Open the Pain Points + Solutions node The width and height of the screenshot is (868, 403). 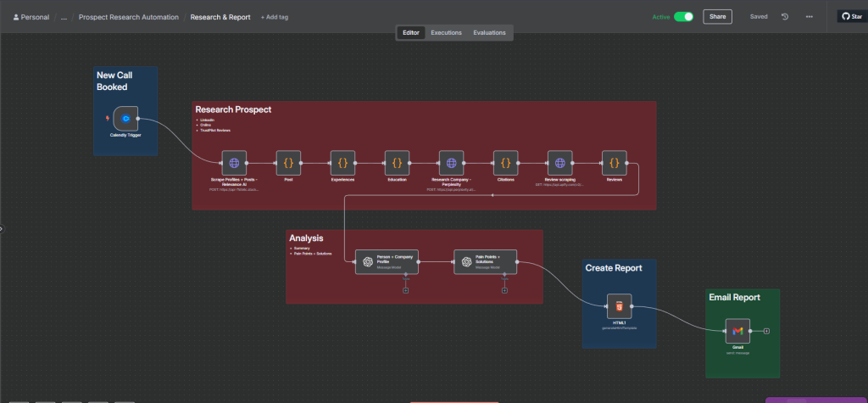[x=466, y=262]
